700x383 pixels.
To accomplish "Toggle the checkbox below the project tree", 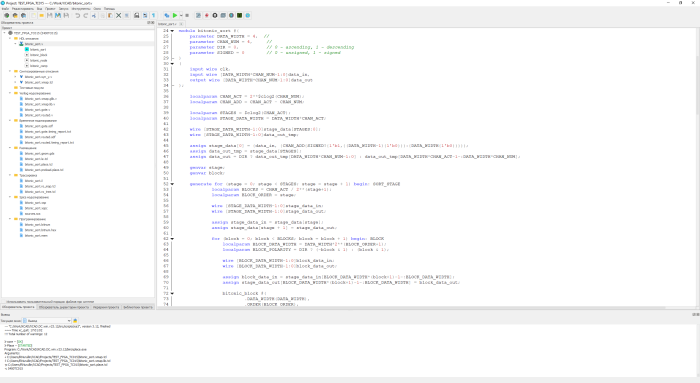I will click(4, 302).
